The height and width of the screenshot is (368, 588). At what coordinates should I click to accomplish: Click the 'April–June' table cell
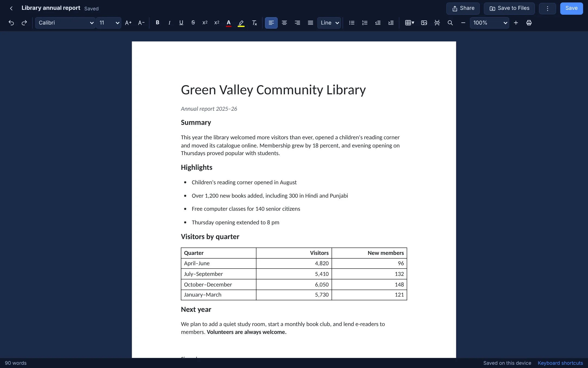coord(219,264)
